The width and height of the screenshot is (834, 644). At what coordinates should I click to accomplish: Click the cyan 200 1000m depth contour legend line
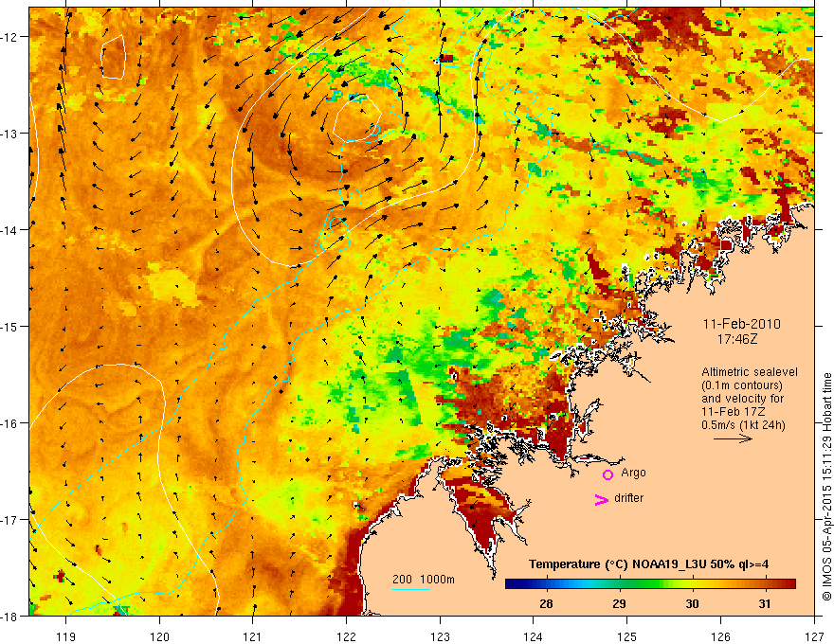pyautogui.click(x=411, y=589)
